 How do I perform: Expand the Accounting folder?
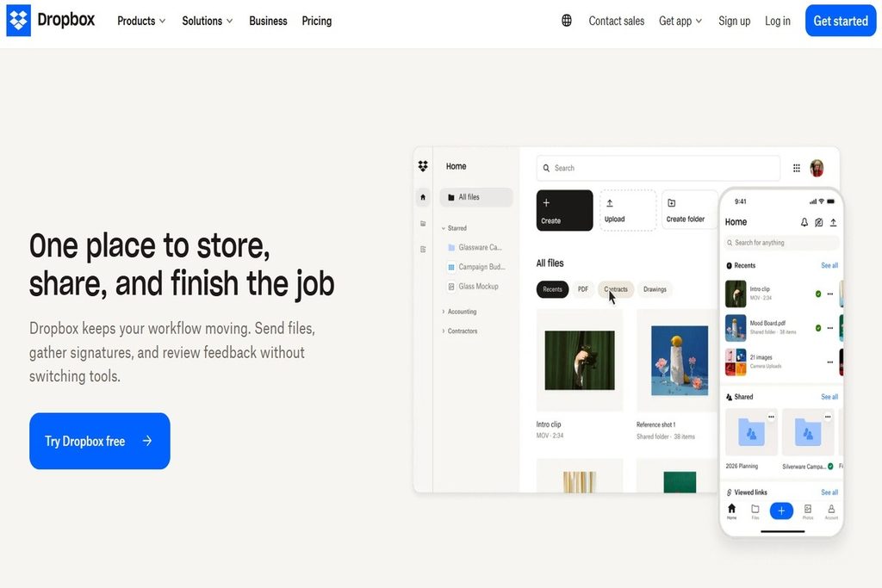[x=444, y=312]
